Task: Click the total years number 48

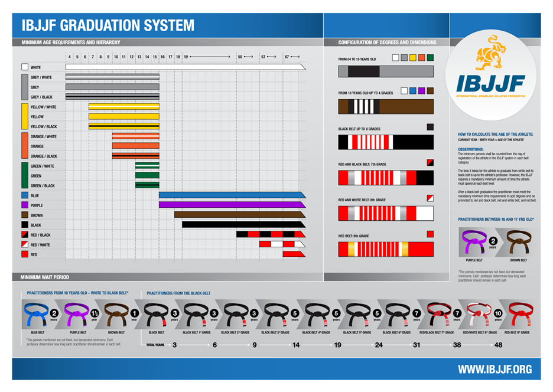Action: pyautogui.click(x=498, y=345)
